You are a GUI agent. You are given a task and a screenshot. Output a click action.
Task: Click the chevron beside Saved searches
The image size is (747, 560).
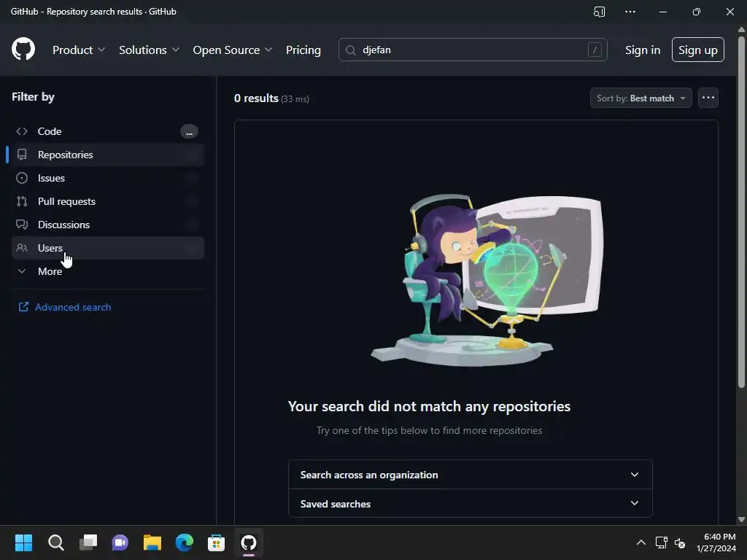click(x=634, y=503)
